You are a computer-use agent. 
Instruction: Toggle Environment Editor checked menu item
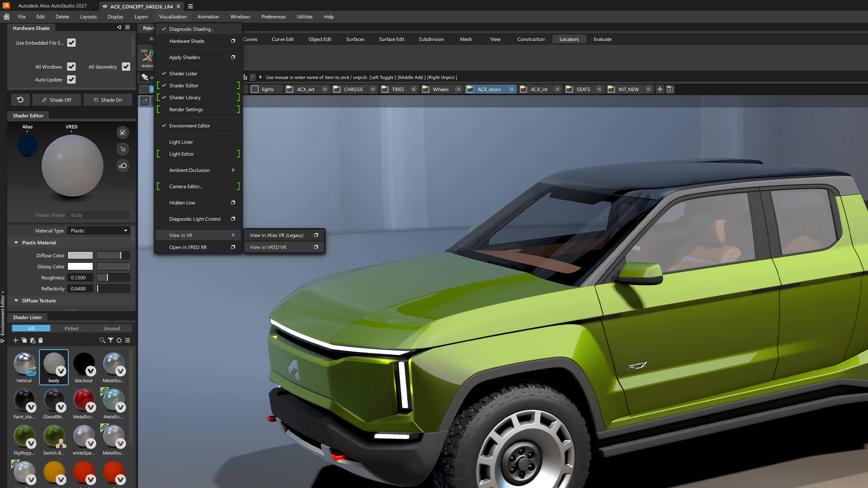pyautogui.click(x=197, y=126)
